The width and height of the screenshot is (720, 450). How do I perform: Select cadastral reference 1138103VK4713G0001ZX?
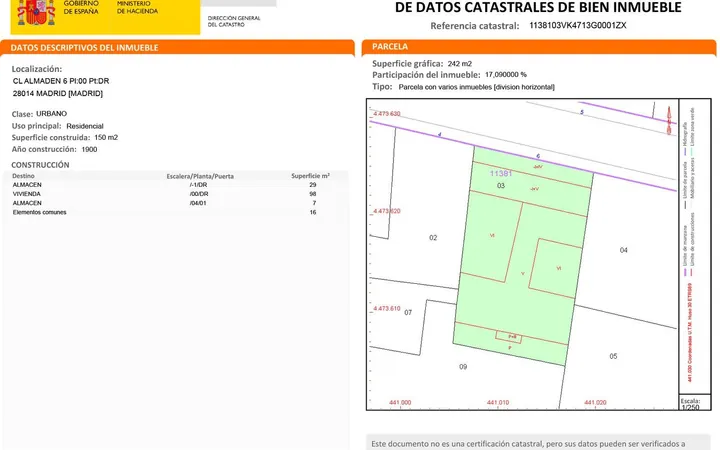(578, 26)
